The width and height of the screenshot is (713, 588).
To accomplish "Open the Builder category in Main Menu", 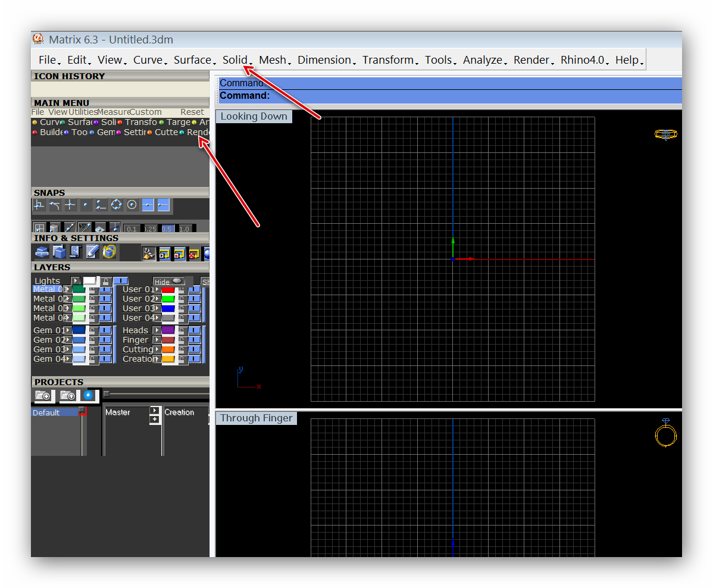I will click(x=48, y=132).
